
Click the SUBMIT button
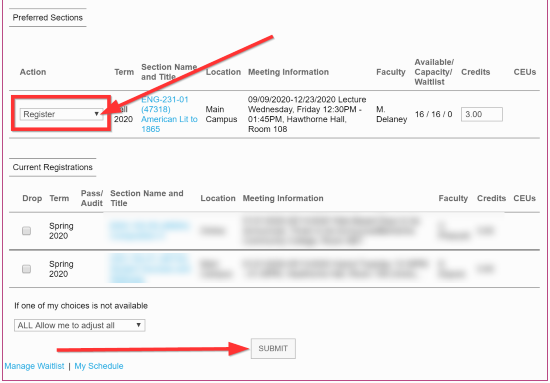click(x=273, y=349)
